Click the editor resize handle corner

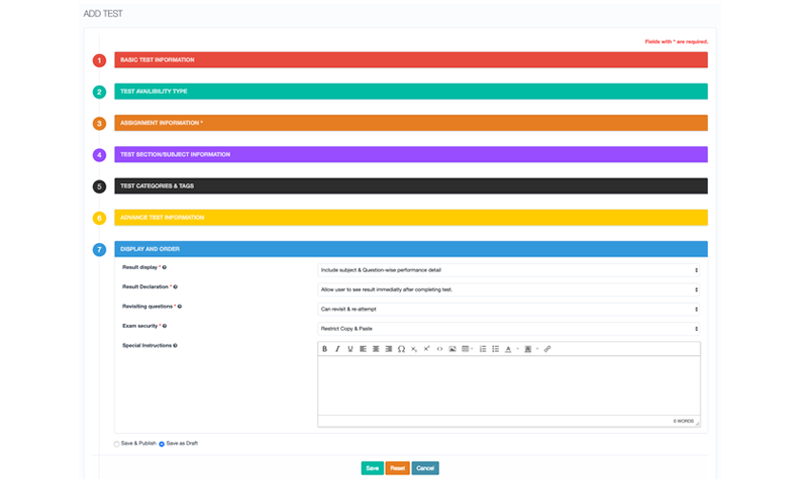coord(697,423)
